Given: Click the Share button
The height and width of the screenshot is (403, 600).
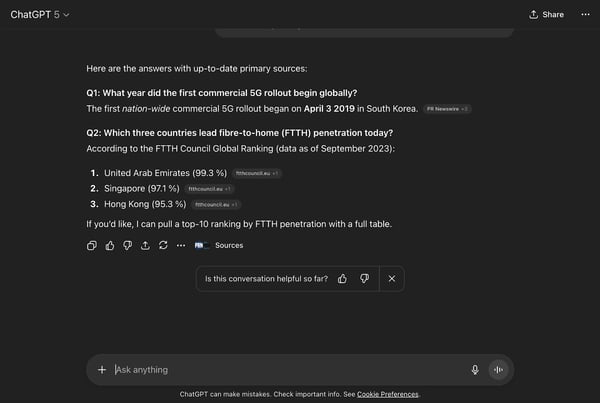Looking at the screenshot, I should [546, 15].
